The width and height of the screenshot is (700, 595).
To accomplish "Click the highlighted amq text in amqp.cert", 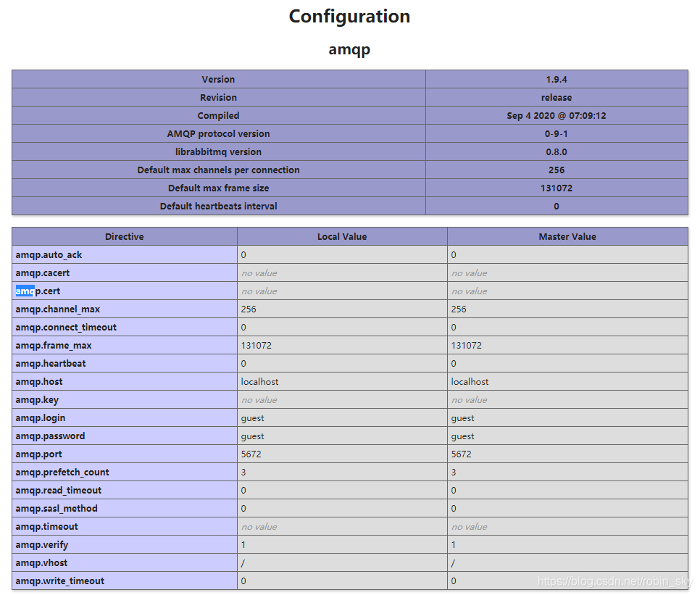I will tap(24, 291).
